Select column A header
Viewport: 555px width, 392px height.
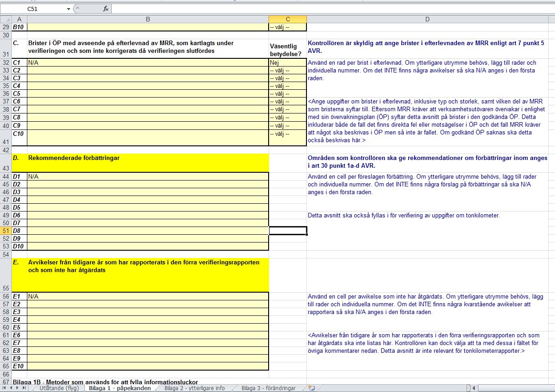[20, 19]
